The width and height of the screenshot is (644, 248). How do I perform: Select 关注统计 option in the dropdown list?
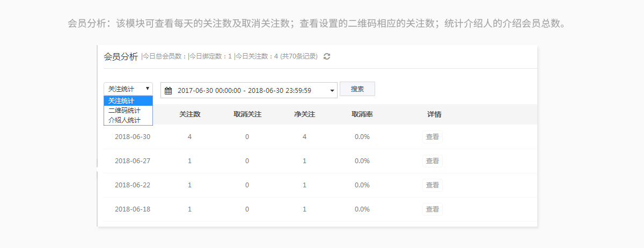coord(128,100)
